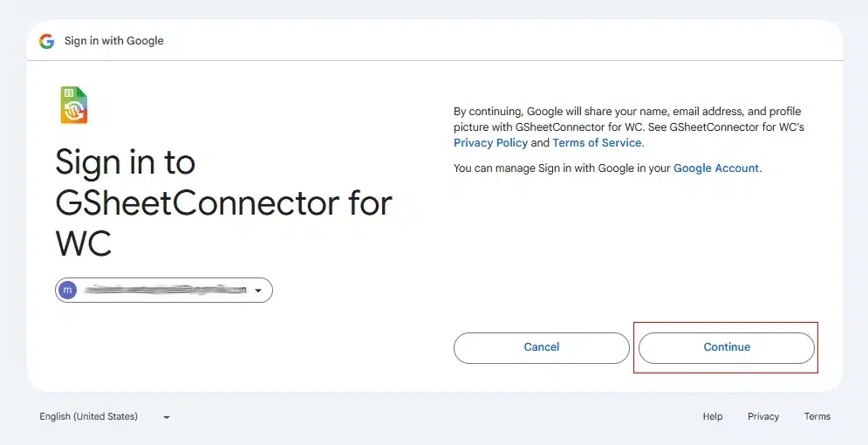Click the GSheetConnector app logo icon
Screen dimensions: 868x445
pos(73,106)
